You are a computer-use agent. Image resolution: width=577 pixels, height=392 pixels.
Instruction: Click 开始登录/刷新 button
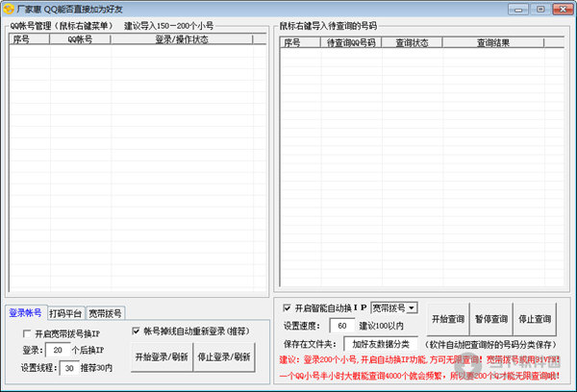162,356
